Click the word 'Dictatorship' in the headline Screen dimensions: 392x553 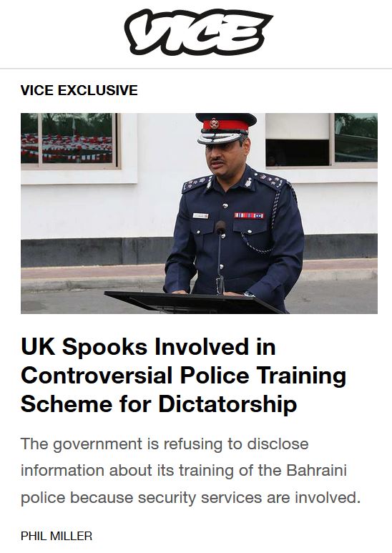tap(227, 403)
